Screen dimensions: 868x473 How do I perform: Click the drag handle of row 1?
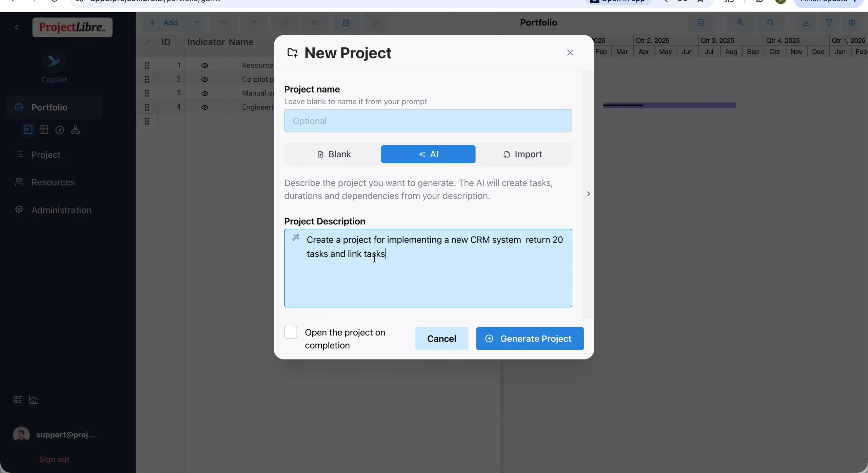point(147,65)
